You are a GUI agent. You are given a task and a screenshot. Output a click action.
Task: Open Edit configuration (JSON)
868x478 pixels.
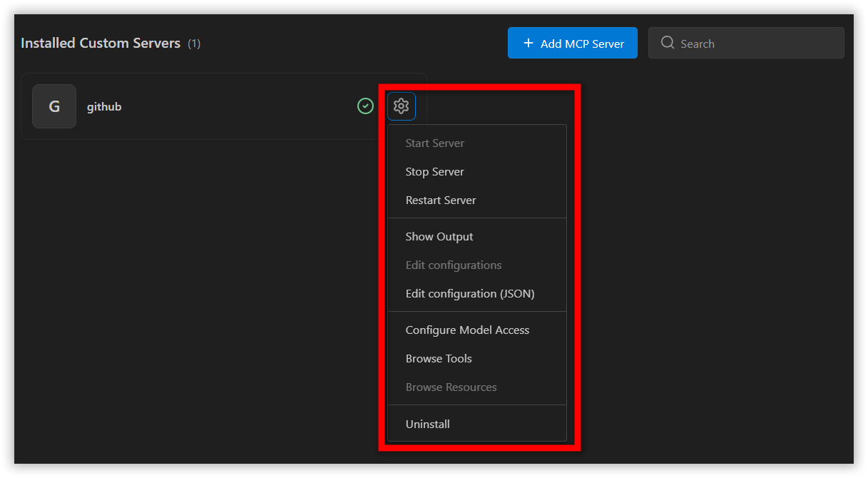coord(469,293)
